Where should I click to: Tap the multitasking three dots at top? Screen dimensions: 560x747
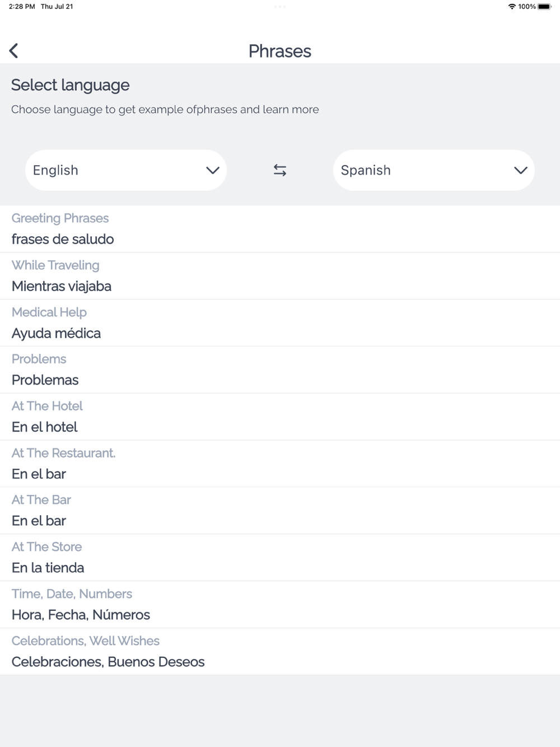pyautogui.click(x=280, y=7)
